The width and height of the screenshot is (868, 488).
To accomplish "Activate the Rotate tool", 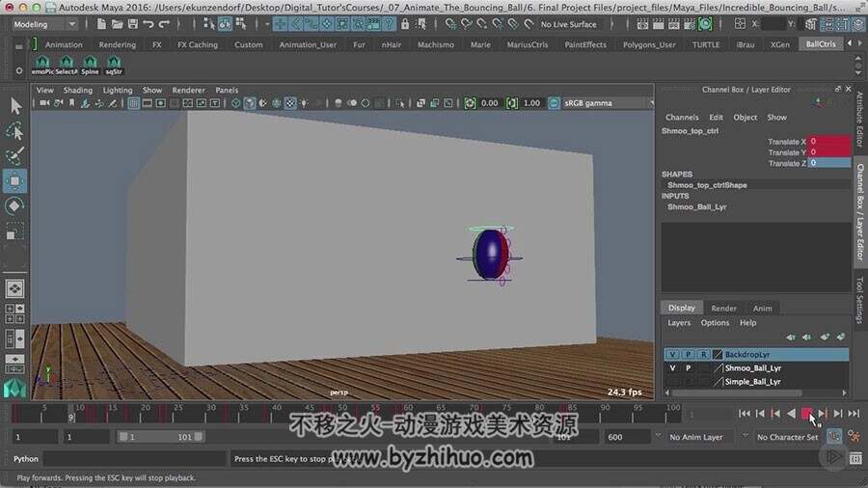I will [x=14, y=205].
